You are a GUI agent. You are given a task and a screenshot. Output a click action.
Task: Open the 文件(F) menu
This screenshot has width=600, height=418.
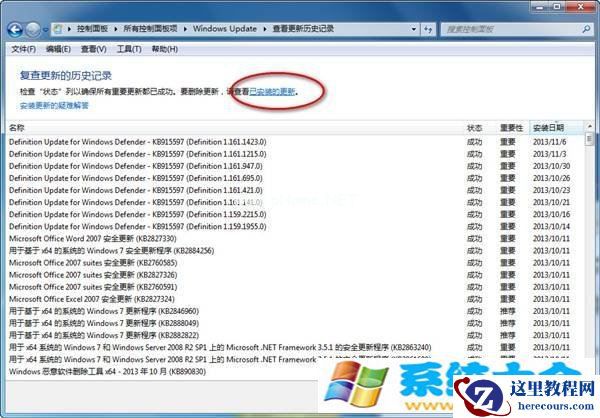point(23,49)
